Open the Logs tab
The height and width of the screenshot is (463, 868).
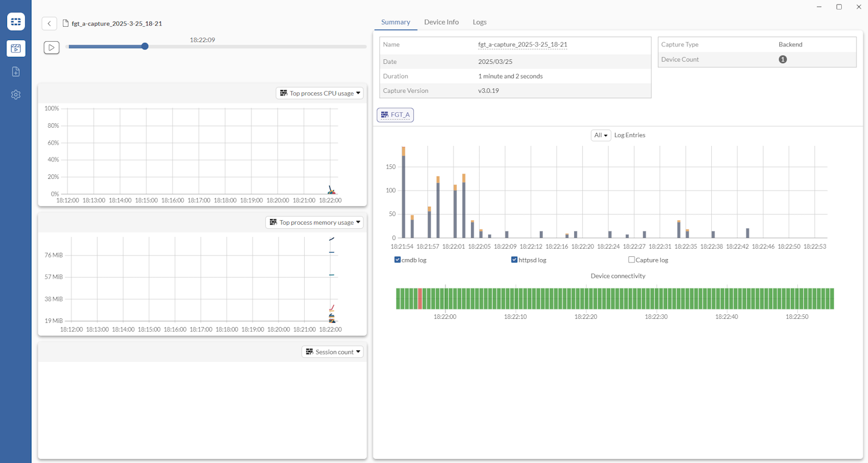tap(479, 21)
